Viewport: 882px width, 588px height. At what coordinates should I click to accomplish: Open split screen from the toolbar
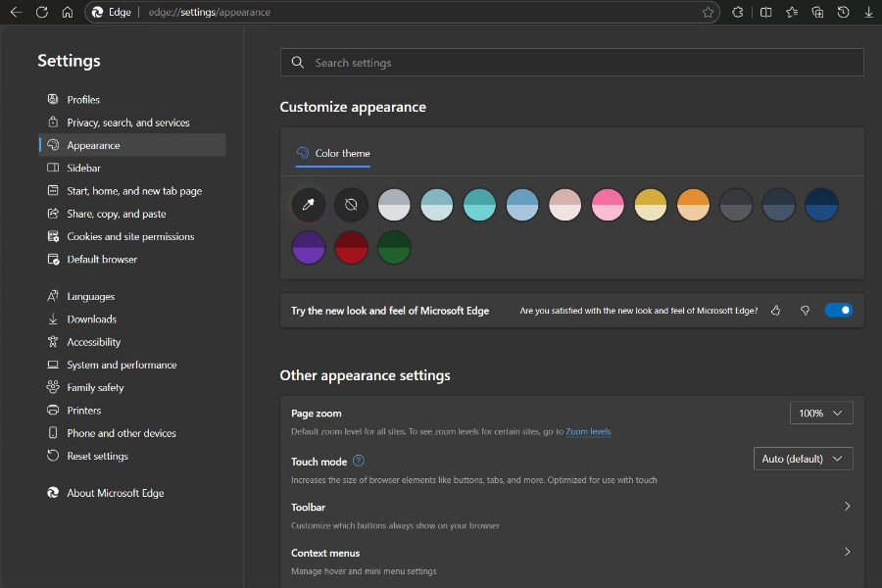click(765, 12)
